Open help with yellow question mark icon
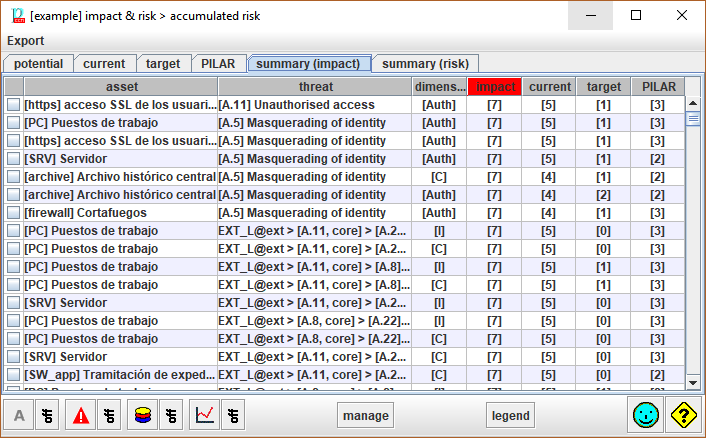 (x=683, y=414)
